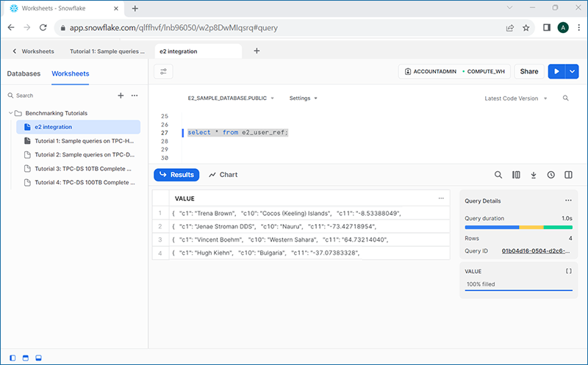Click line number 30 in the editor
This screenshot has height=365, width=588.
(x=165, y=158)
